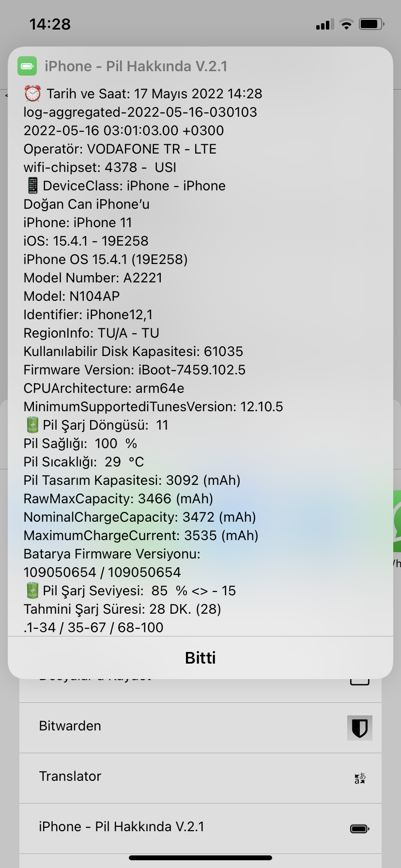Tap the cellular signal bars icon

tap(325, 24)
